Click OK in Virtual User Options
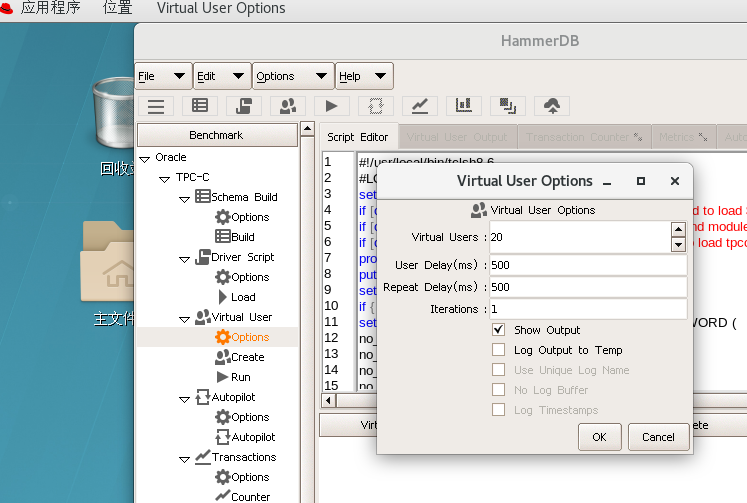 (x=600, y=437)
